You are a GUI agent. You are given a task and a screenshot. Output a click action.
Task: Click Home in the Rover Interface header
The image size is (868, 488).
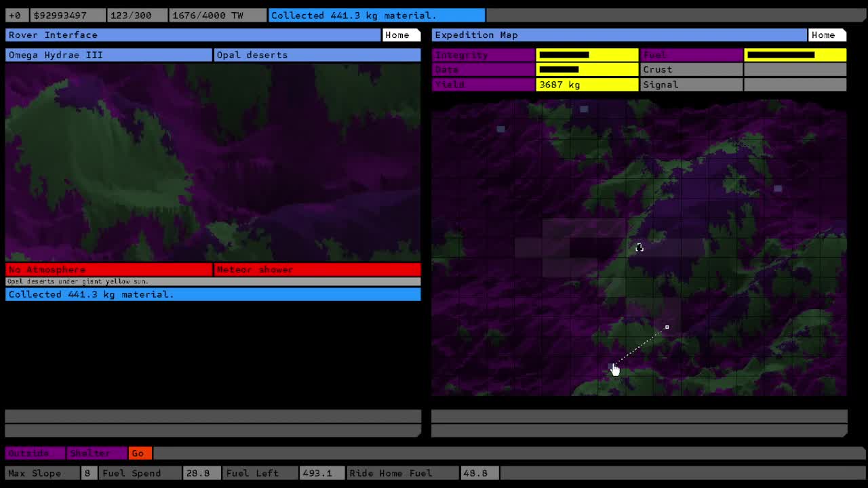coord(397,35)
